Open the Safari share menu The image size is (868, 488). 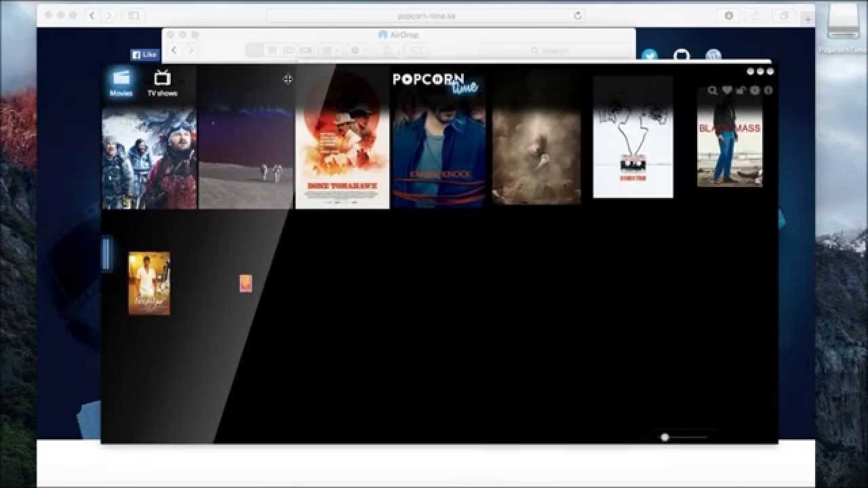pos(755,15)
